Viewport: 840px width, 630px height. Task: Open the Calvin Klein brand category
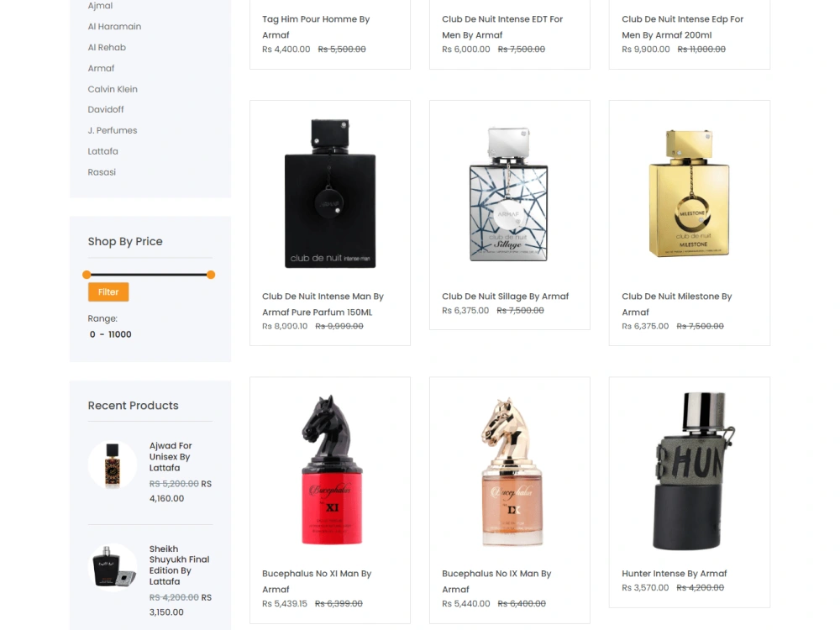coord(113,89)
